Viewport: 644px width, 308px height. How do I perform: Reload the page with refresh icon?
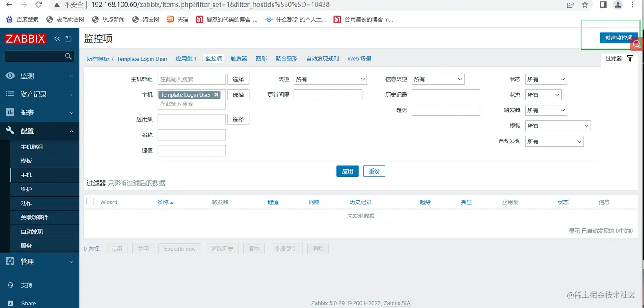tap(39, 5)
